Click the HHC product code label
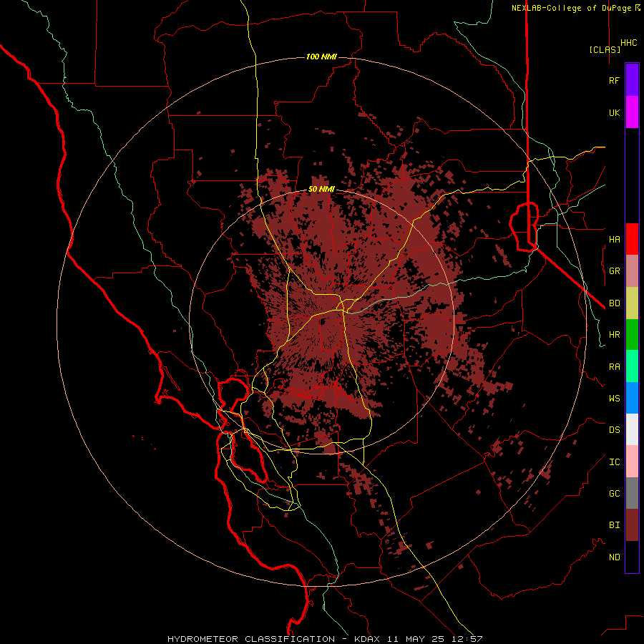This screenshot has height=644, width=644. [x=629, y=43]
